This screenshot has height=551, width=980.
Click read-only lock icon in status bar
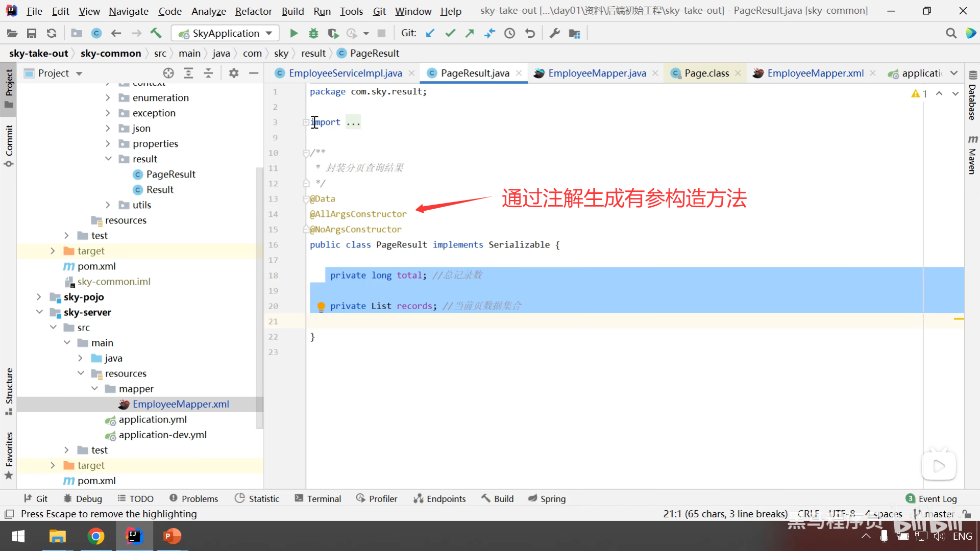click(966, 514)
